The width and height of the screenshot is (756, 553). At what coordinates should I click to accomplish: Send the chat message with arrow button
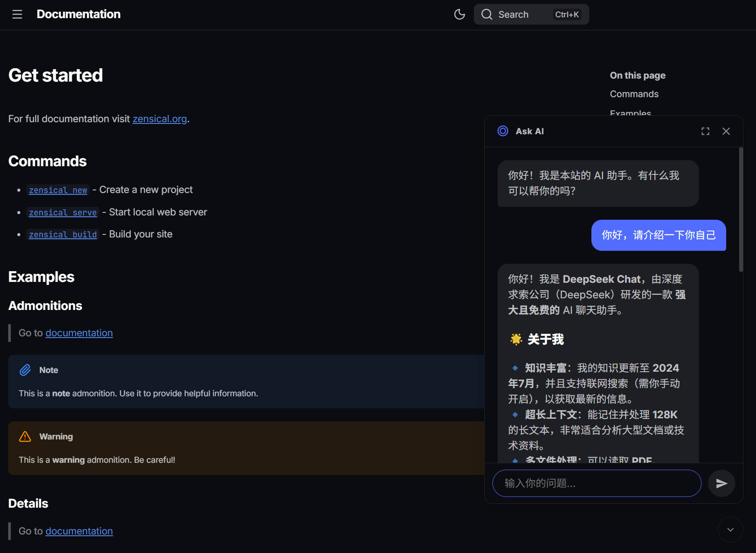click(x=721, y=483)
